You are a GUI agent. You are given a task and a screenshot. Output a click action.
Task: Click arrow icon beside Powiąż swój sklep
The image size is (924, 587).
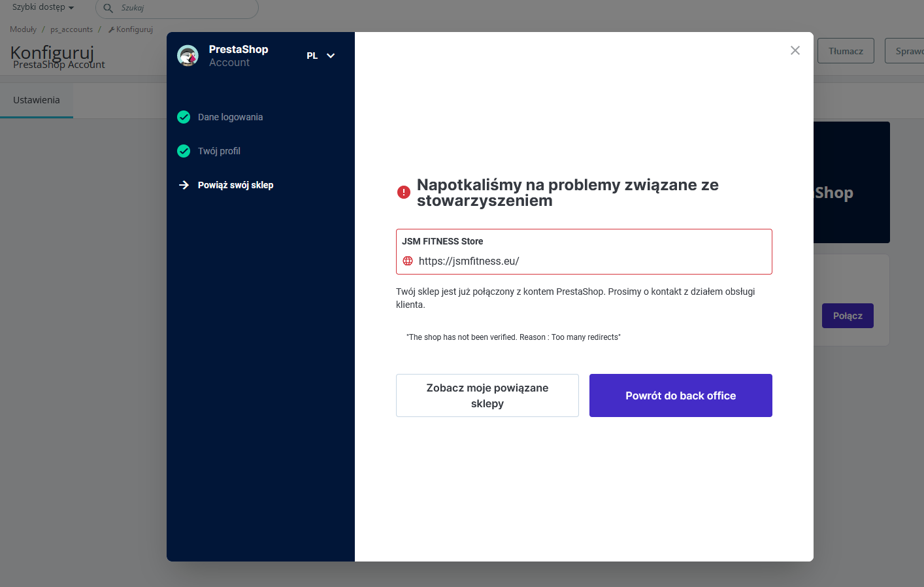(x=184, y=185)
